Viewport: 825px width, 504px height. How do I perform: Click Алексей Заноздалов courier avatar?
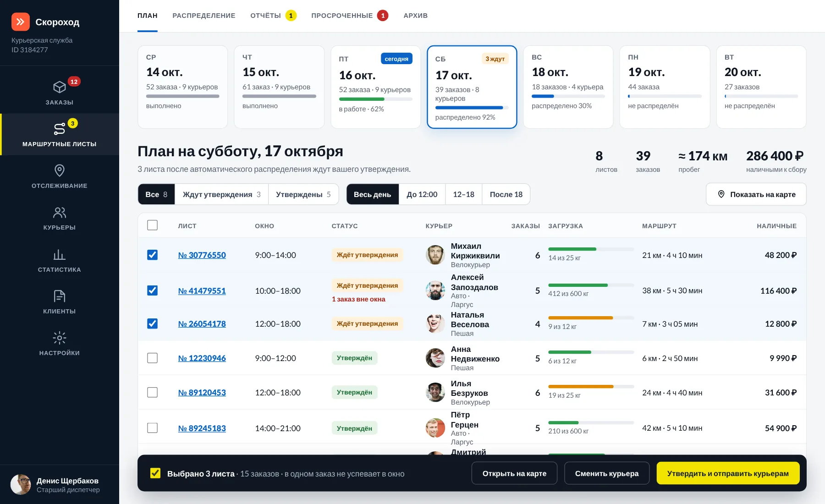(435, 290)
